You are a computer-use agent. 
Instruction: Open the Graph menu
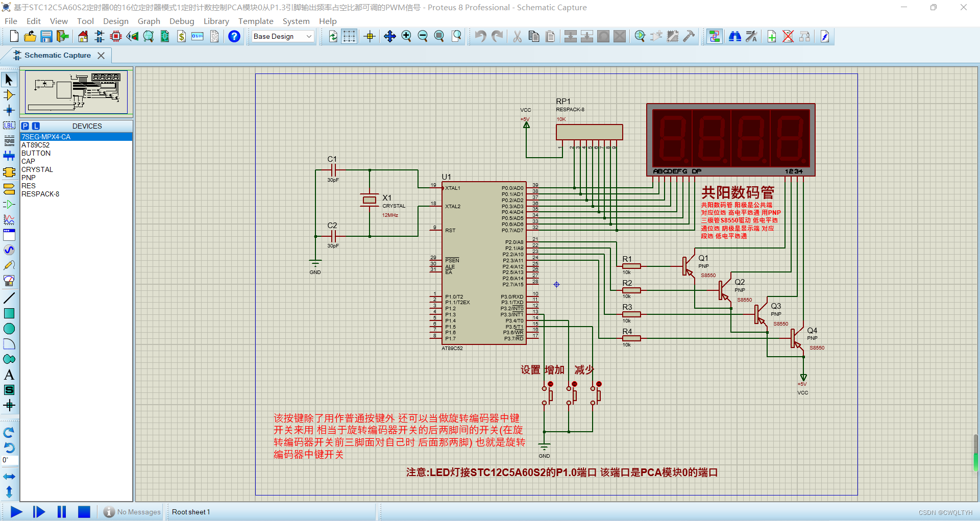click(x=149, y=21)
